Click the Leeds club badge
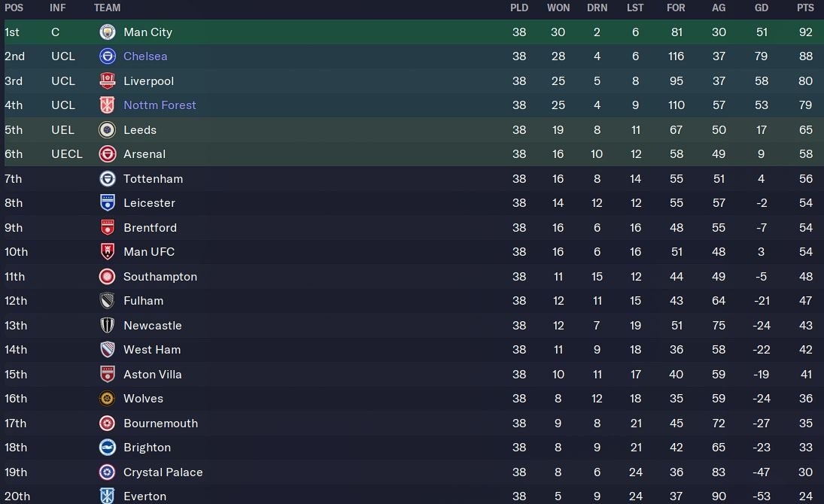Screen dimensions: 824x504 (x=107, y=130)
